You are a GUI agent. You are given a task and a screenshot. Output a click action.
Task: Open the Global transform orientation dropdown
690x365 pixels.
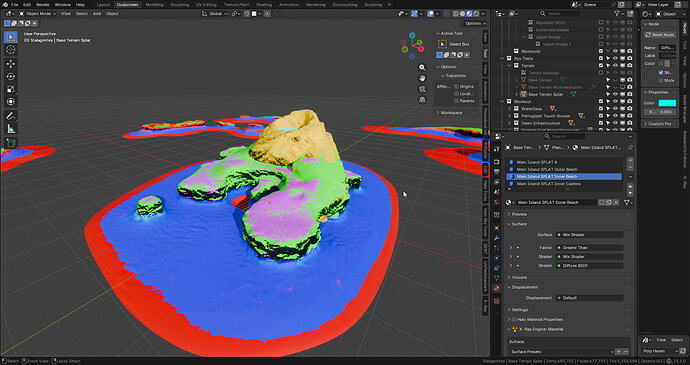point(215,14)
